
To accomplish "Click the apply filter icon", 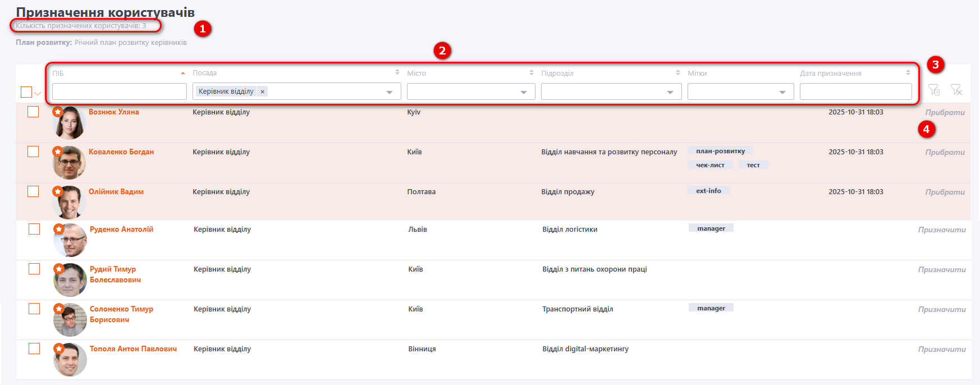I will (x=934, y=90).
